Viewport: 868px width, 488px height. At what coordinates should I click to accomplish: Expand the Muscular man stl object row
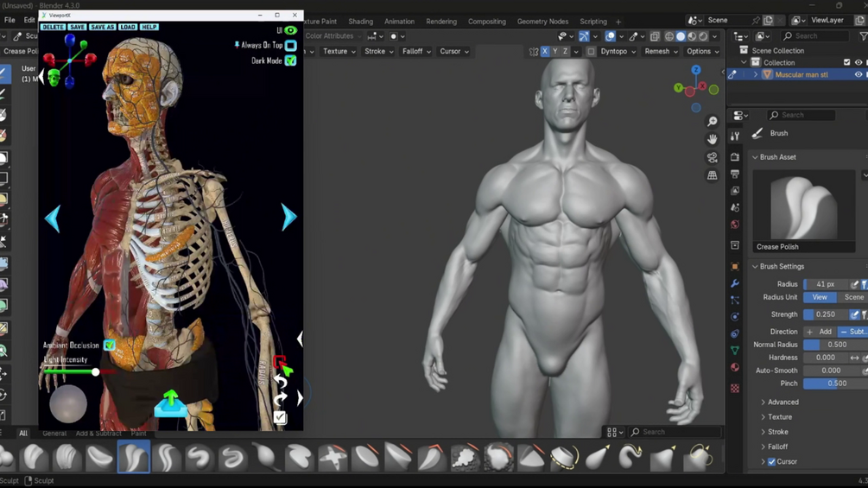click(756, 74)
